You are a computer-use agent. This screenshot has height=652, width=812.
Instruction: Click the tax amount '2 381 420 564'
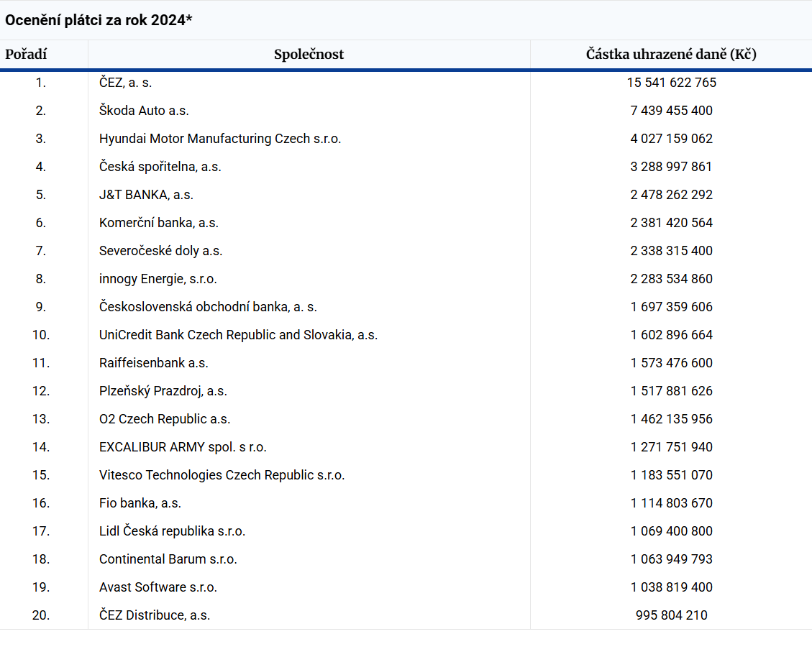click(672, 223)
